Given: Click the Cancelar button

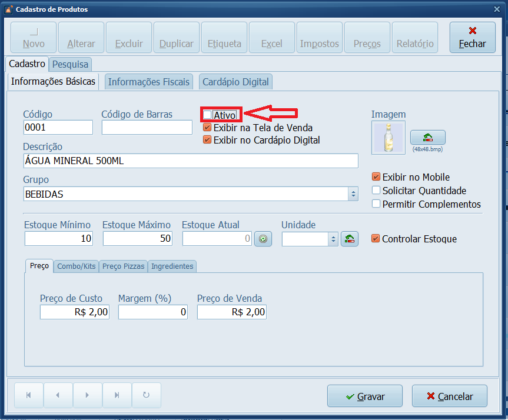Looking at the screenshot, I should 450,396.
